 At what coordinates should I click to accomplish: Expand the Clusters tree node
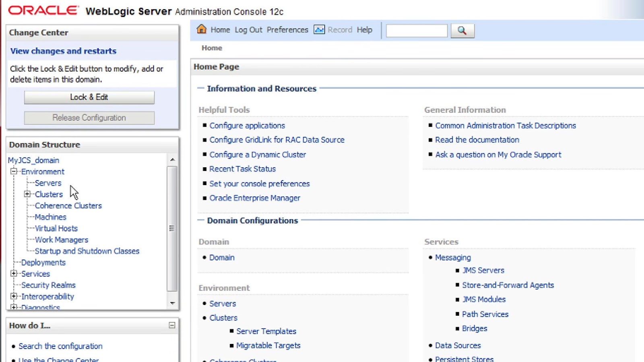[27, 194]
